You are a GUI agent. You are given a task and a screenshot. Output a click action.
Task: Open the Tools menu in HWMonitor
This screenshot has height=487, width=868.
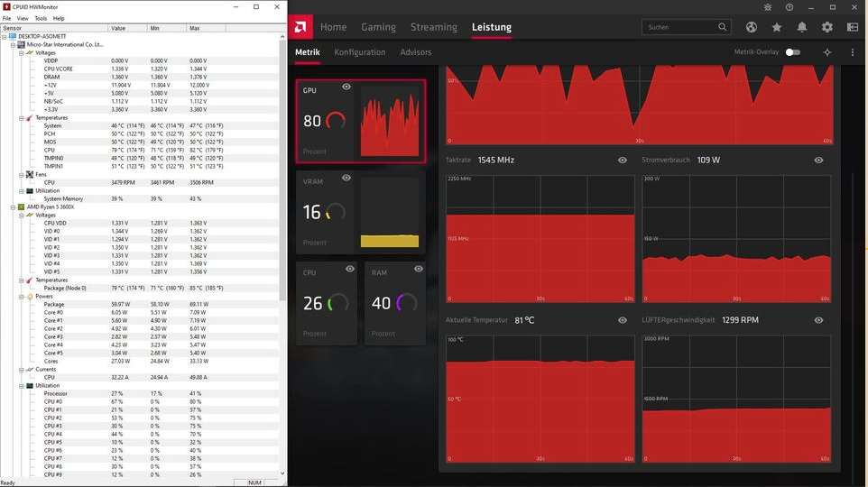click(x=41, y=18)
